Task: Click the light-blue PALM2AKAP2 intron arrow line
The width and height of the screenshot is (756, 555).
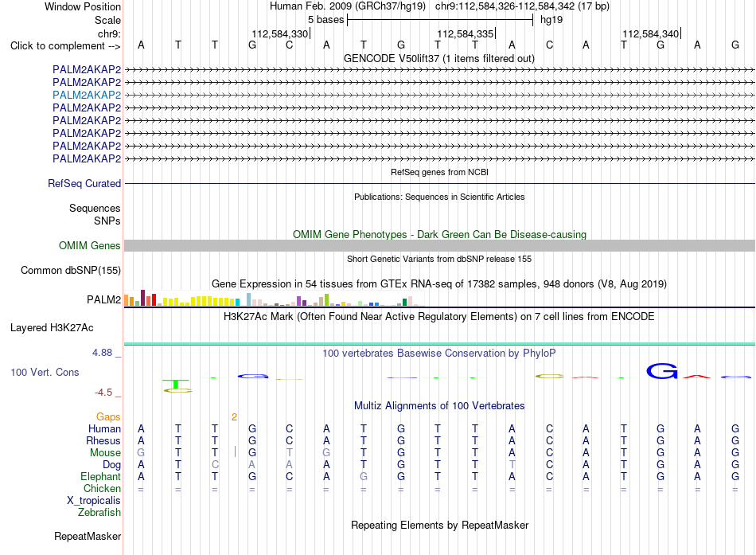Action: coord(440,95)
